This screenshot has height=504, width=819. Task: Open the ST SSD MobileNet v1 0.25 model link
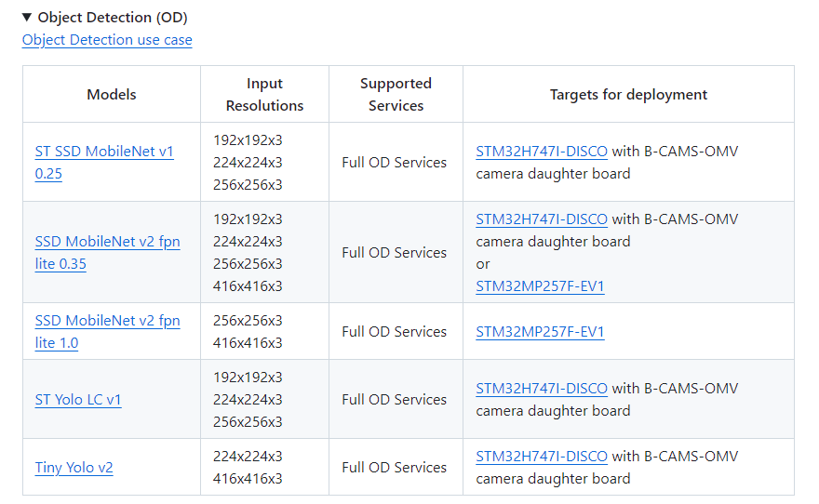(x=104, y=152)
